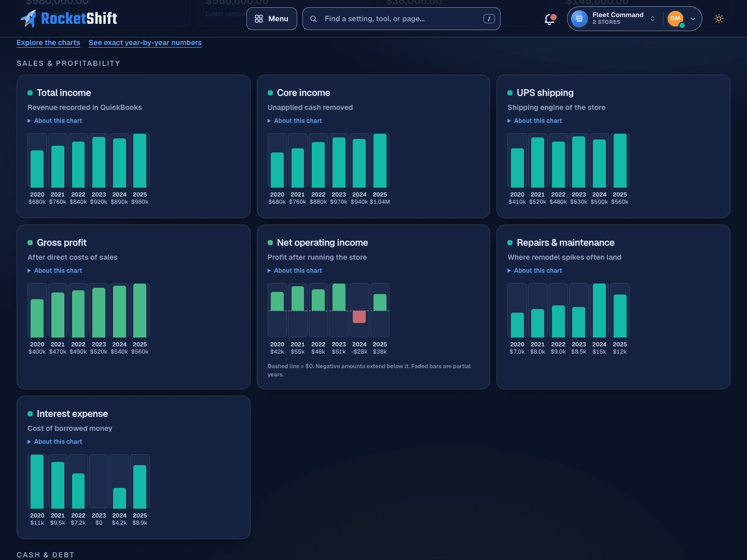Screen dimensions: 747x560
Task: Toggle the light theme sun icon
Action: click(x=719, y=19)
